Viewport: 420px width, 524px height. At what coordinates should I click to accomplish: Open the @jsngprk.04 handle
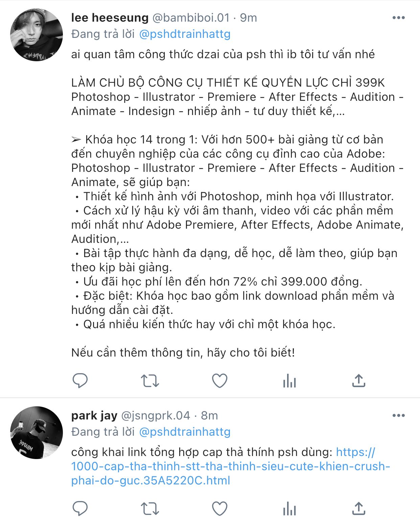tap(156, 415)
